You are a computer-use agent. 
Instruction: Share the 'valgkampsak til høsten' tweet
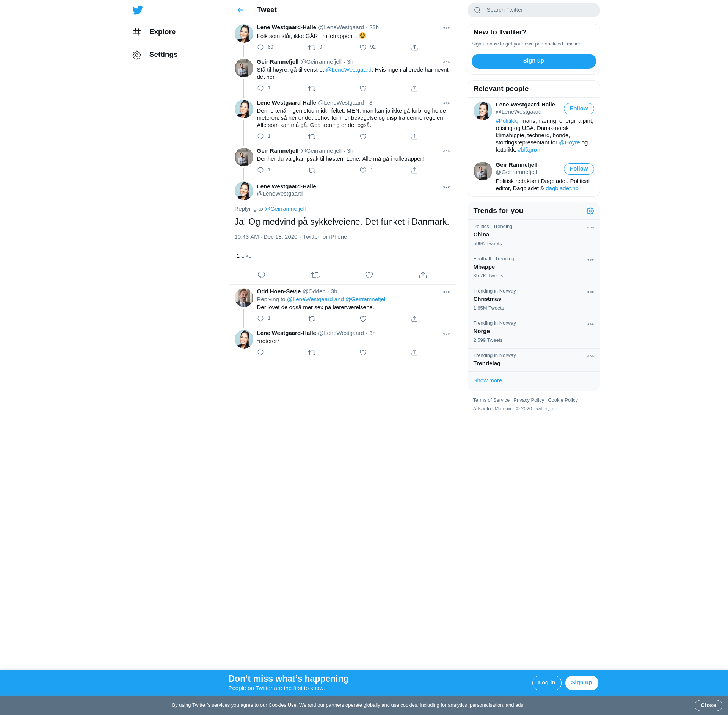(414, 170)
